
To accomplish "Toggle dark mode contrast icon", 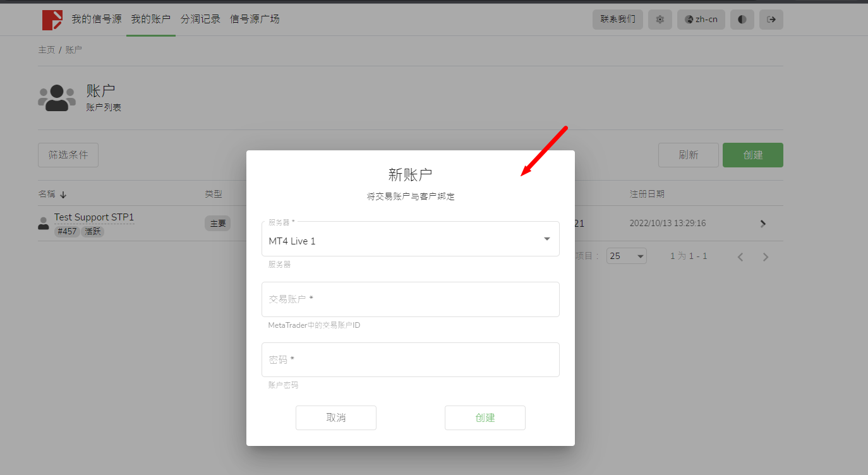I will 742,20.
